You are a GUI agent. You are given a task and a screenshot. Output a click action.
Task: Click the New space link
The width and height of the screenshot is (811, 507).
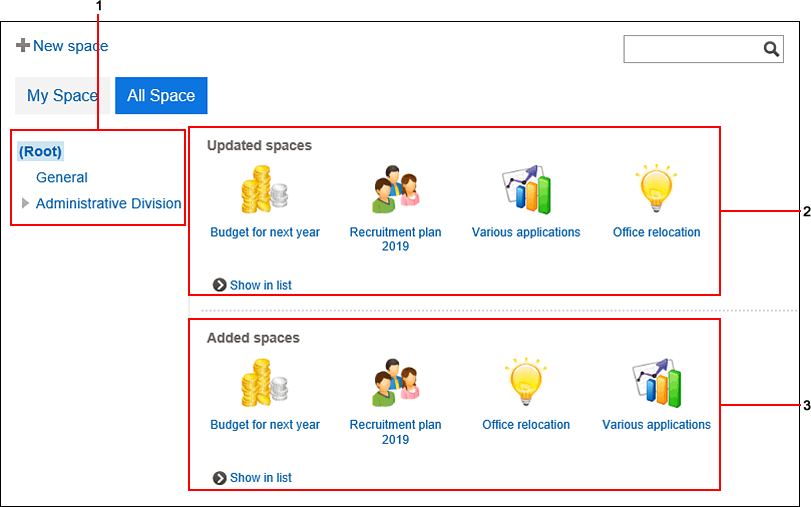pyautogui.click(x=71, y=46)
